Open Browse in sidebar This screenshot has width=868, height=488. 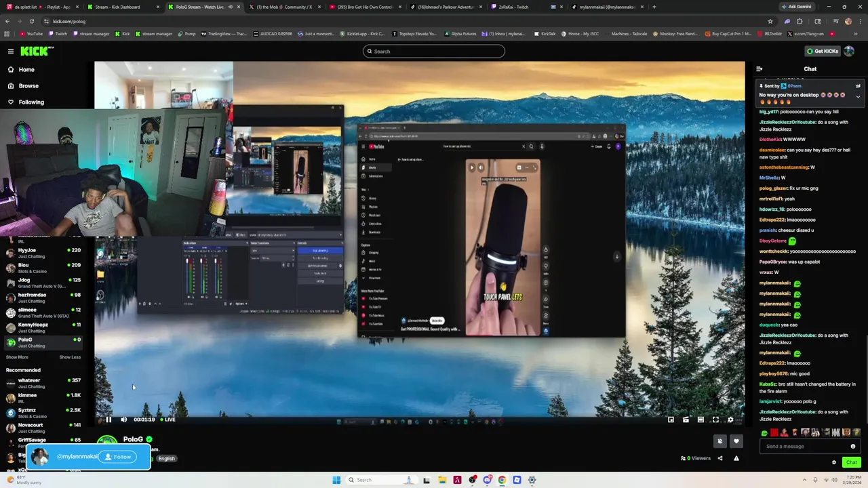point(28,86)
